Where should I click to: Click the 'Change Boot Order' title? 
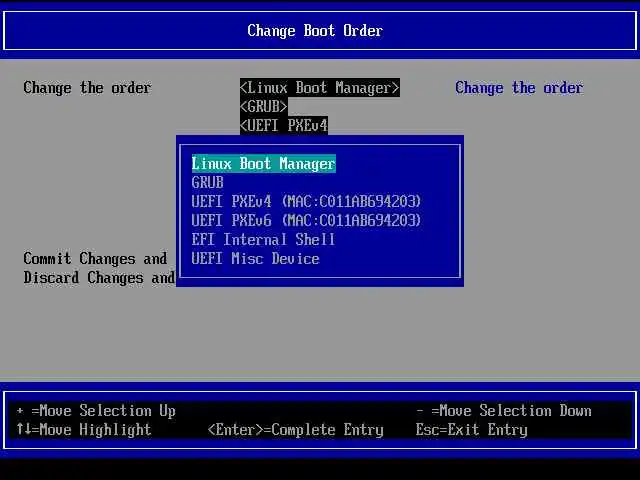tap(315, 31)
